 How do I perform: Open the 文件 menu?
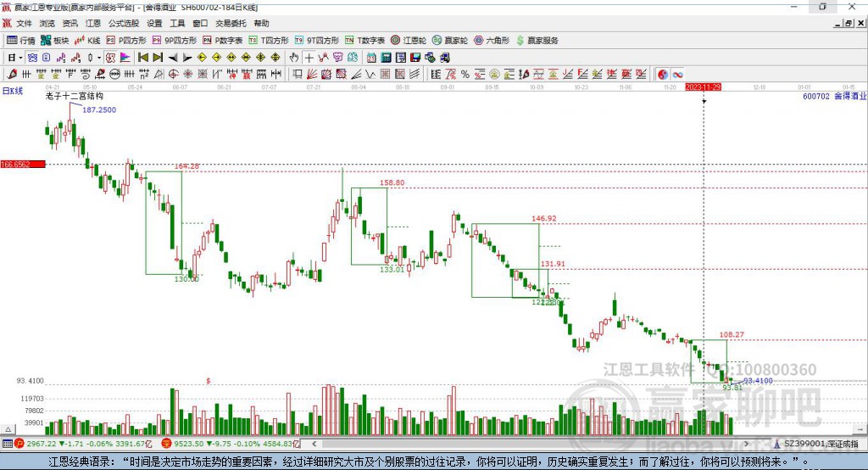point(24,23)
